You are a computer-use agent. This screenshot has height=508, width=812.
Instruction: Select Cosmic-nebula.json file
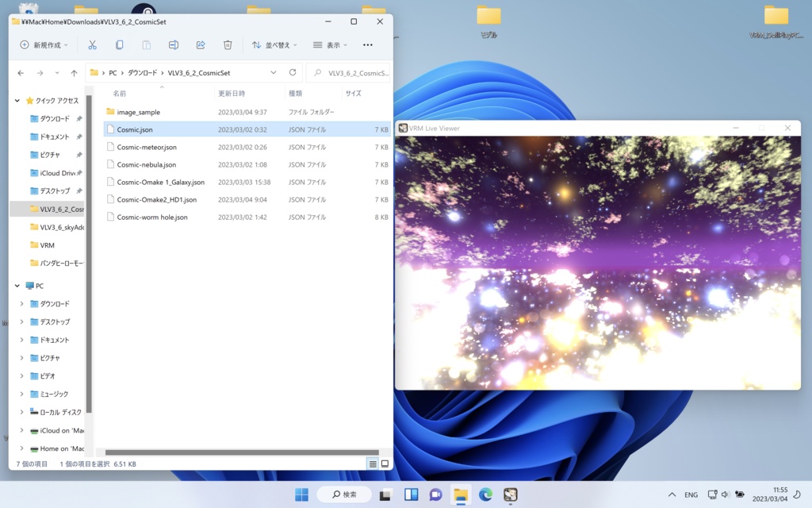pos(247,164)
